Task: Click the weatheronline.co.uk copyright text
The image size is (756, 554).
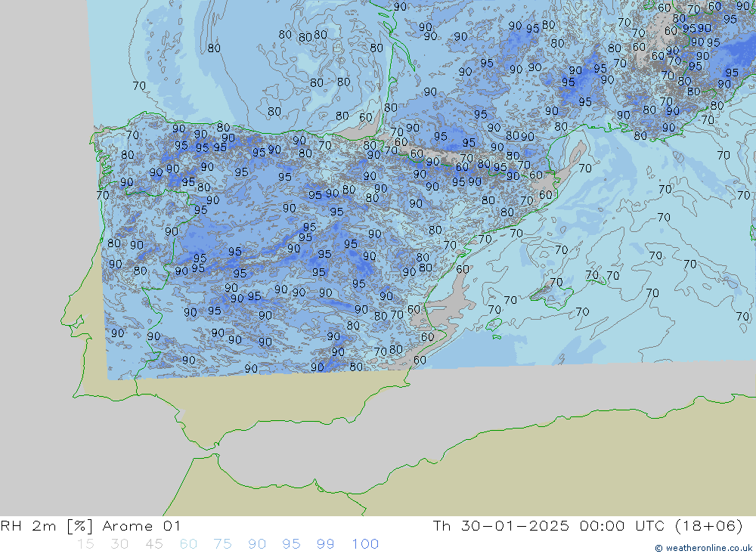Action: (x=704, y=548)
